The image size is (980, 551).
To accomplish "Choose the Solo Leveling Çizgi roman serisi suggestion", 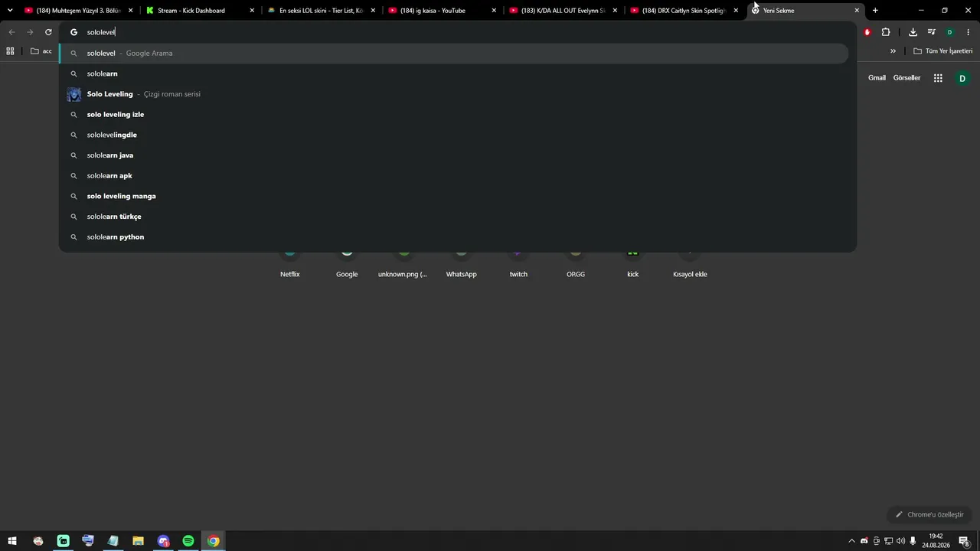I will pyautogui.click(x=454, y=94).
